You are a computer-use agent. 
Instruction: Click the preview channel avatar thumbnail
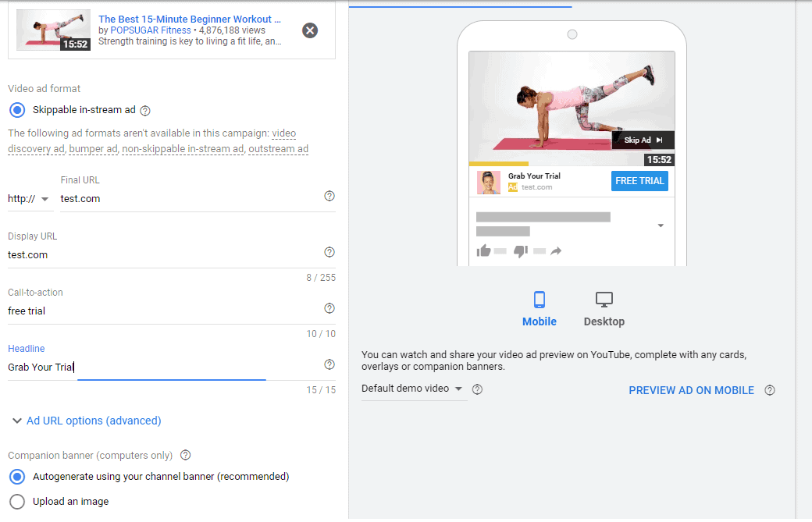click(488, 182)
